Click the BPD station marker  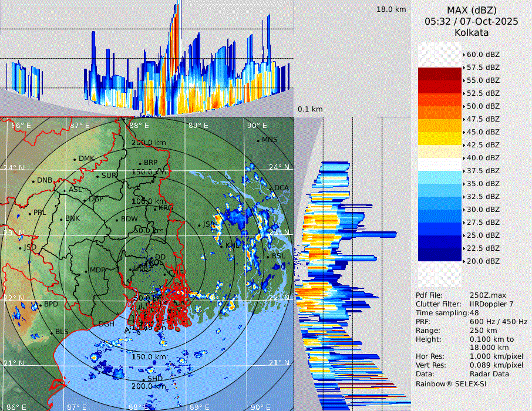(41, 305)
